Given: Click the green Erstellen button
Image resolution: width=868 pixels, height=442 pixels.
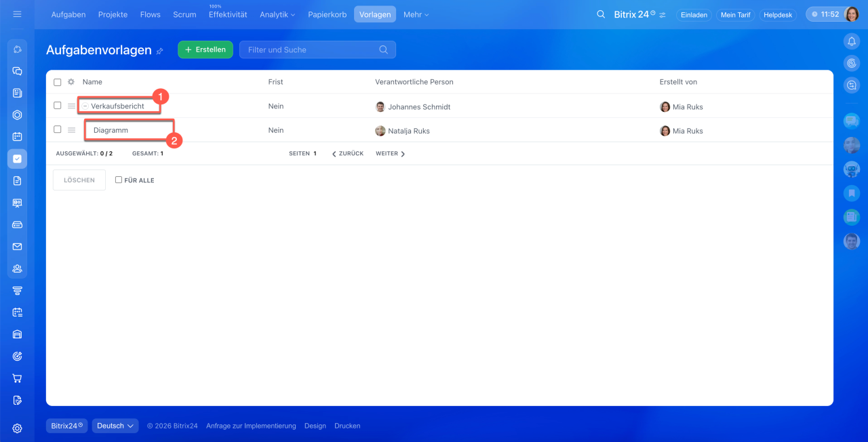Looking at the screenshot, I should pos(205,49).
